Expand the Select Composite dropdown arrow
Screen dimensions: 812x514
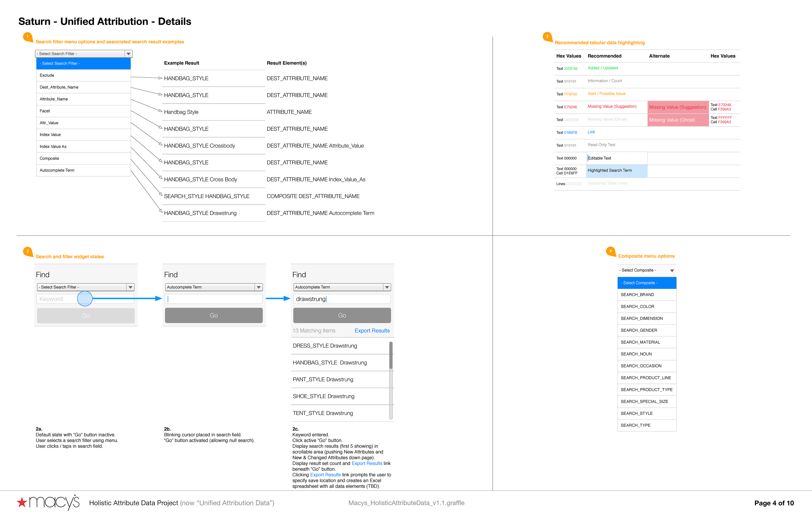(672, 271)
